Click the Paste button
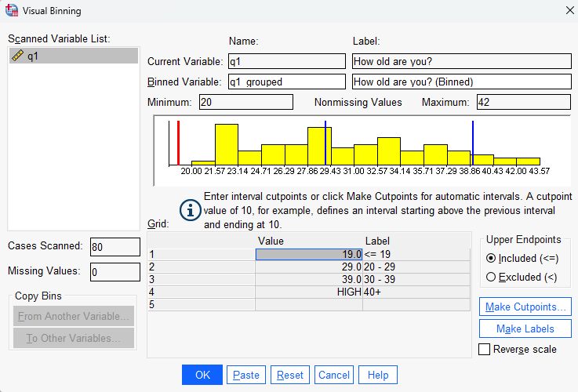Screen dimensions: 578x392 (x=246, y=376)
